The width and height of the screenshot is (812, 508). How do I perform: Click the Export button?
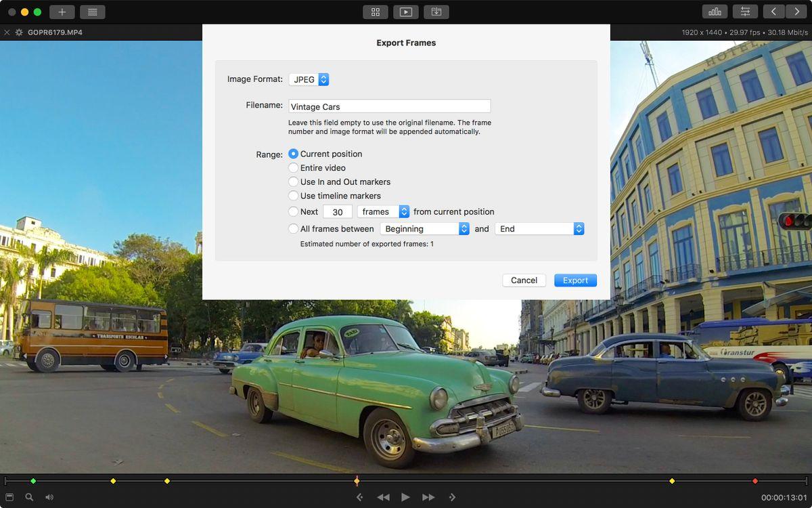coord(575,280)
